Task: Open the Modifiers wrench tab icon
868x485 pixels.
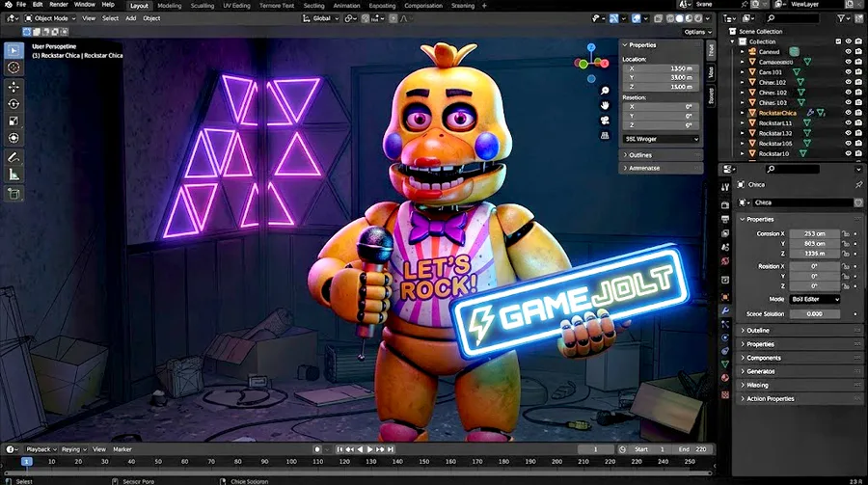Action: click(x=725, y=310)
